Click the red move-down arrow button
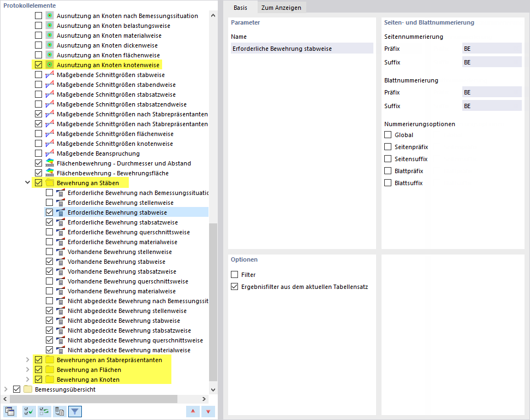 click(208, 411)
